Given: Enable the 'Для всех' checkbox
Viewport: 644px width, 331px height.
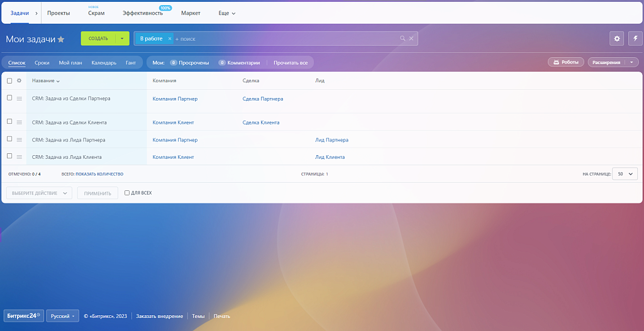Looking at the screenshot, I should [x=127, y=193].
